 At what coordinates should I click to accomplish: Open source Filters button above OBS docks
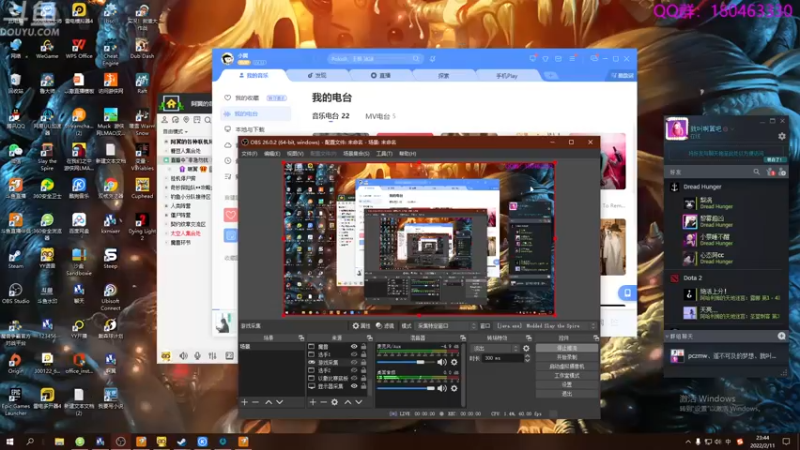pyautogui.click(x=385, y=326)
